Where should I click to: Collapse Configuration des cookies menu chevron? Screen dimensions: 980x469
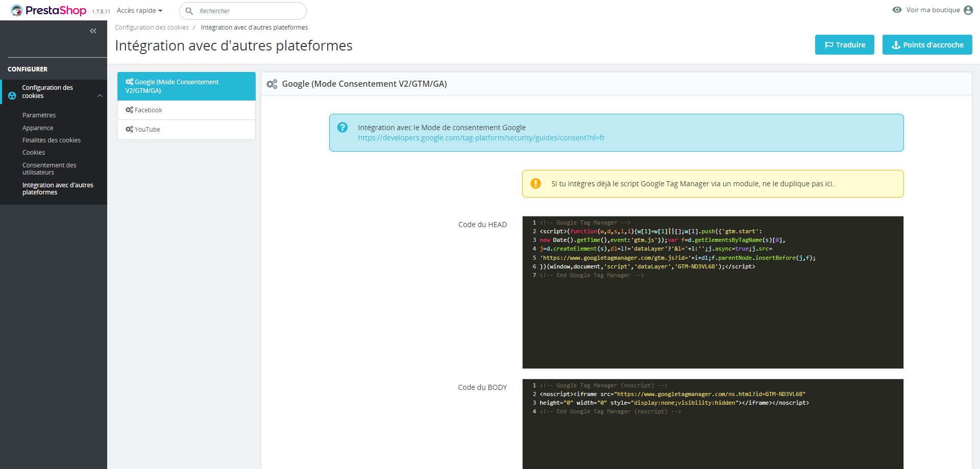[x=100, y=96]
